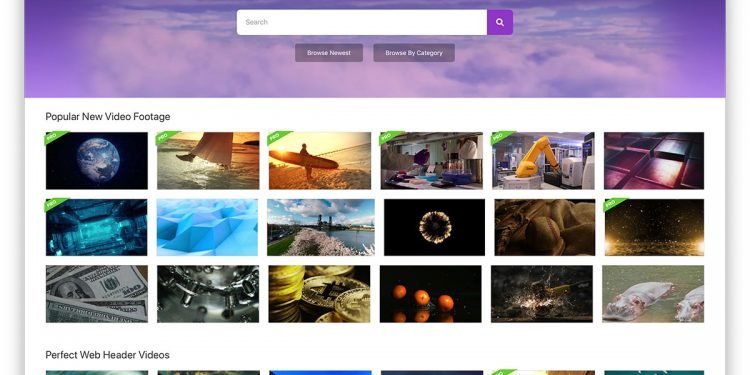Open the oranges on black video
Viewport: 750px width, 375px height.
430,294
